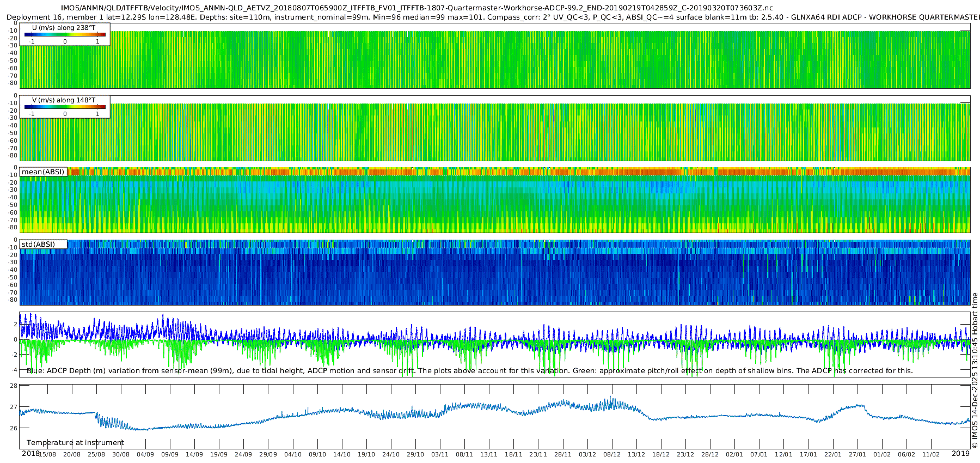Click the U velocity colorbar legend

click(x=65, y=35)
